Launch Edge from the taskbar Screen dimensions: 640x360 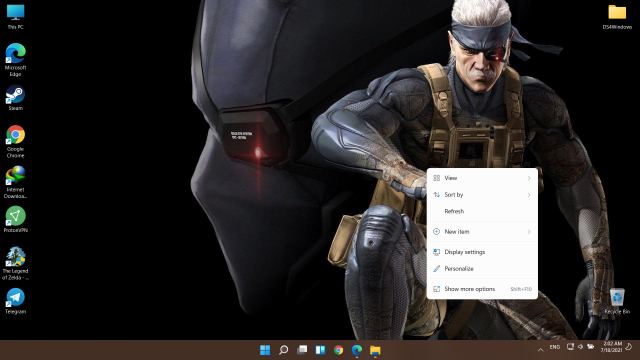(x=357, y=350)
